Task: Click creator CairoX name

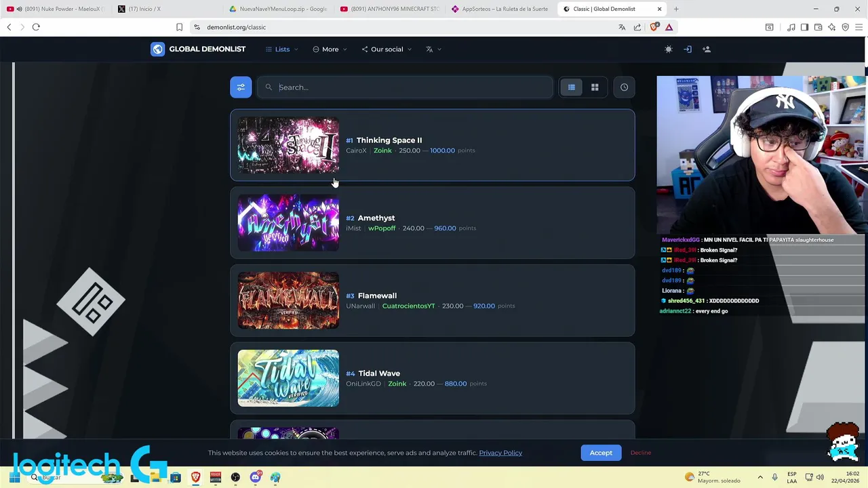Action: pos(356,150)
